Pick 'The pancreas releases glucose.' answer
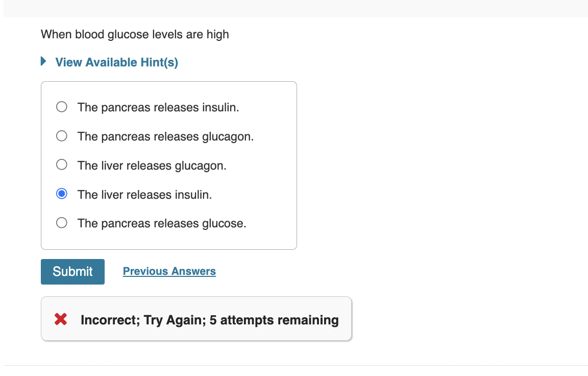This screenshot has height=376, width=588. (61, 222)
